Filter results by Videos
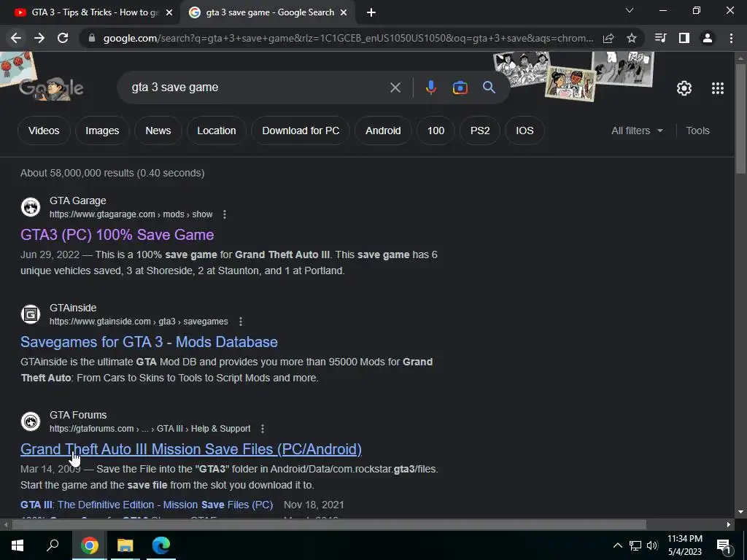747x560 pixels. tap(44, 131)
